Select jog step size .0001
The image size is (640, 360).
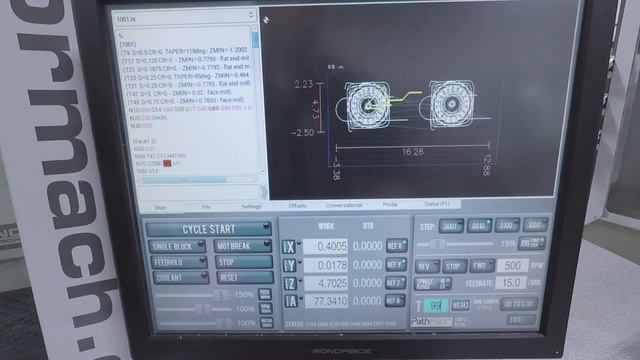(x=451, y=226)
